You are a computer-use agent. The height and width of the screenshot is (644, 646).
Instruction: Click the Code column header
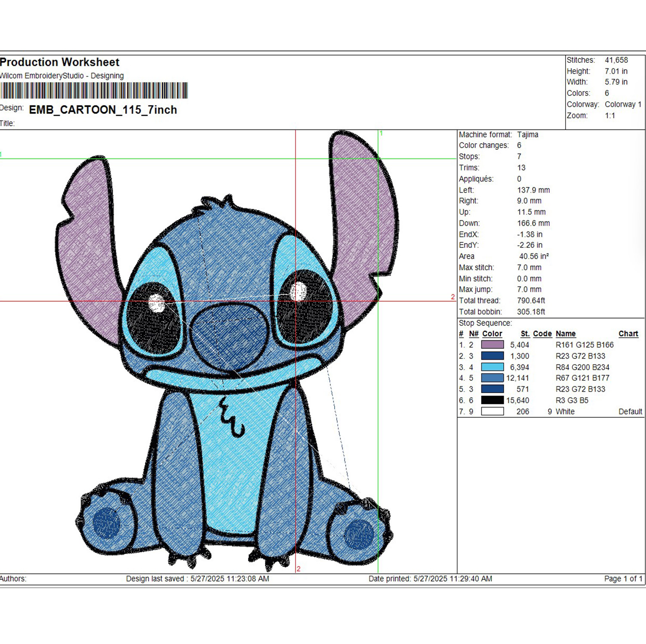[542, 333]
